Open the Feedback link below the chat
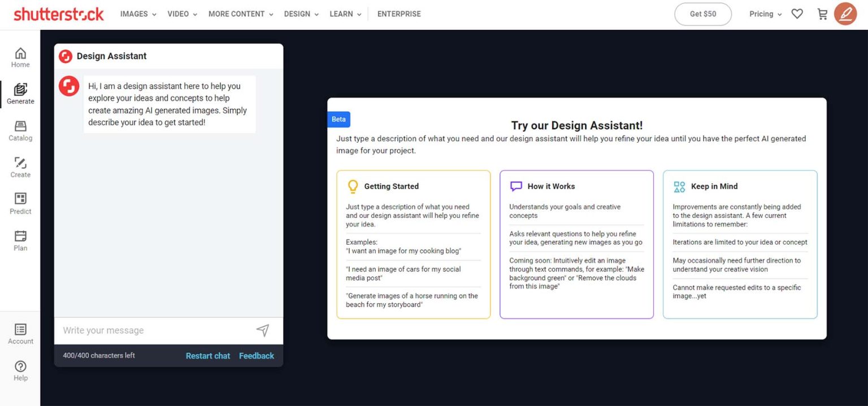Viewport: 868px width, 406px height. [256, 356]
